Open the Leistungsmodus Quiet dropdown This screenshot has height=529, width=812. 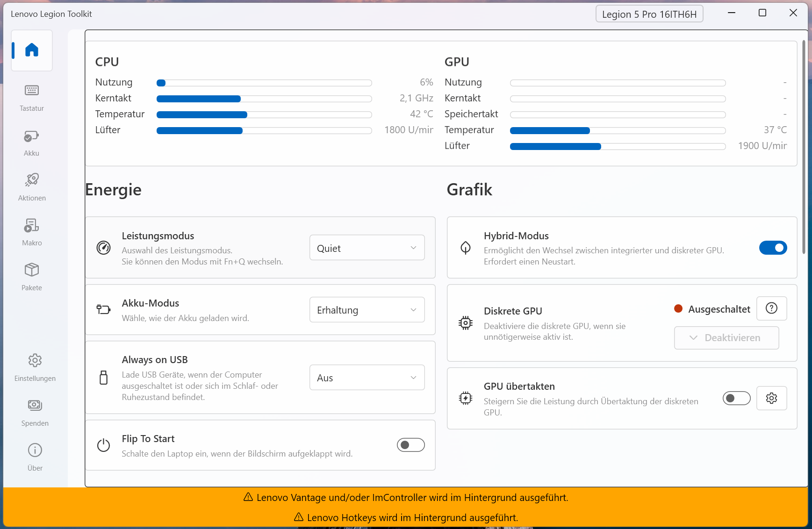(367, 248)
